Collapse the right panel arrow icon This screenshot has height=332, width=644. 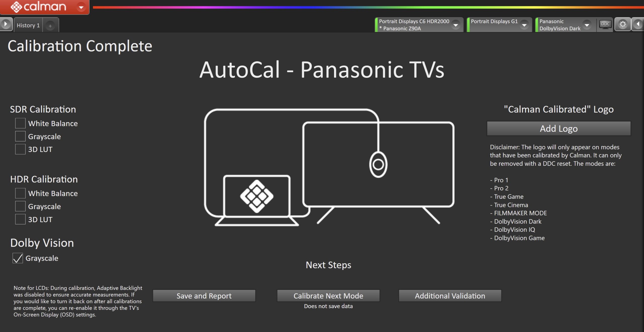click(x=638, y=24)
